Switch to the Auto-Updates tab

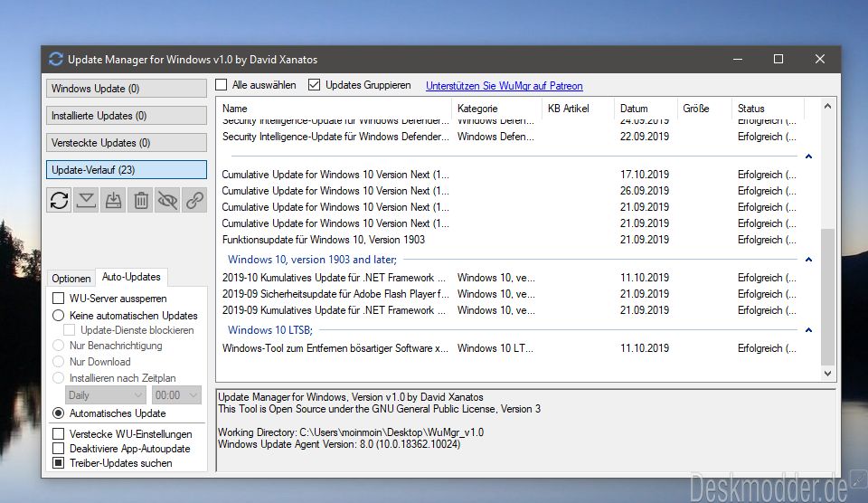[131, 277]
